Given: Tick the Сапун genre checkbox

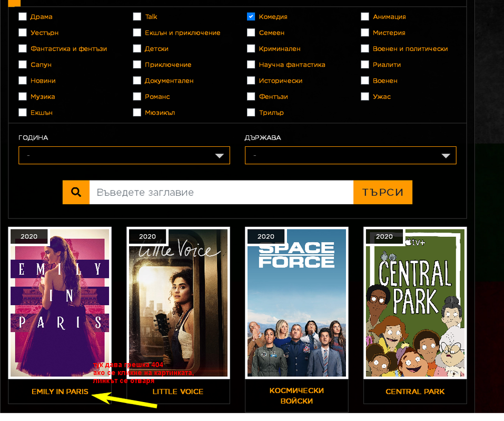Looking at the screenshot, I should pyautogui.click(x=23, y=65).
